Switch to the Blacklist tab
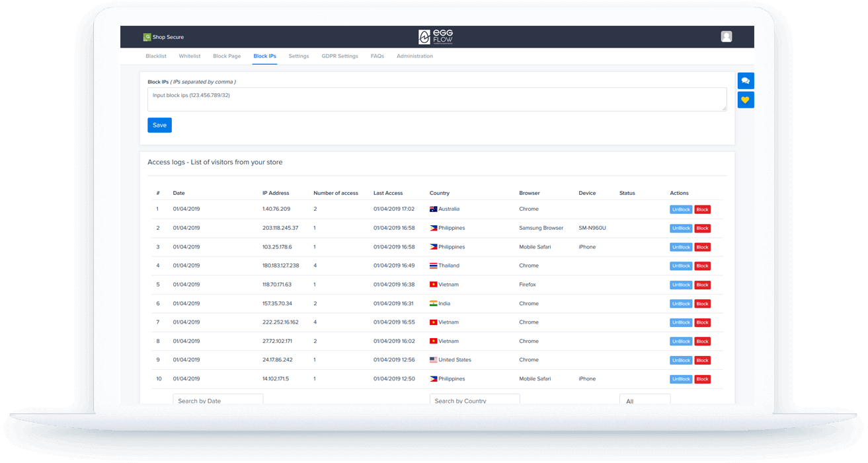Screen dimensions: 868x463 coord(156,56)
